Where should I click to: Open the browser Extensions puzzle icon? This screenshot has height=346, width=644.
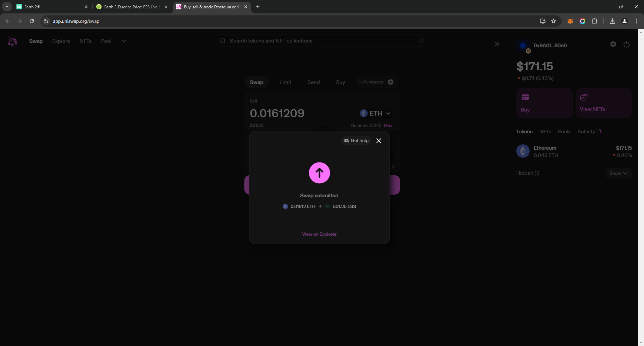pos(594,21)
